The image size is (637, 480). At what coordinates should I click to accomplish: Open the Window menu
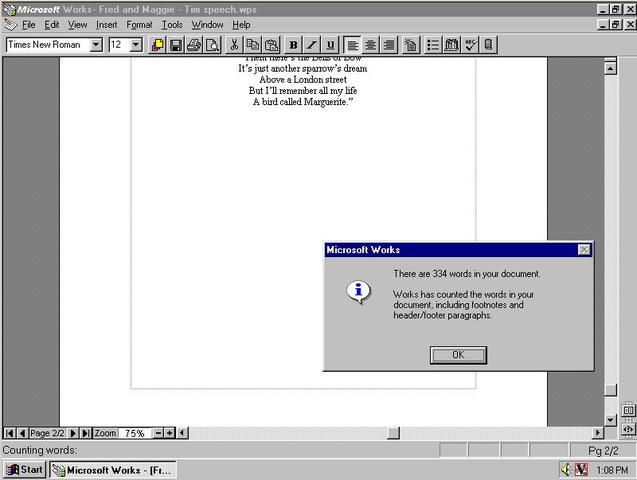click(208, 25)
